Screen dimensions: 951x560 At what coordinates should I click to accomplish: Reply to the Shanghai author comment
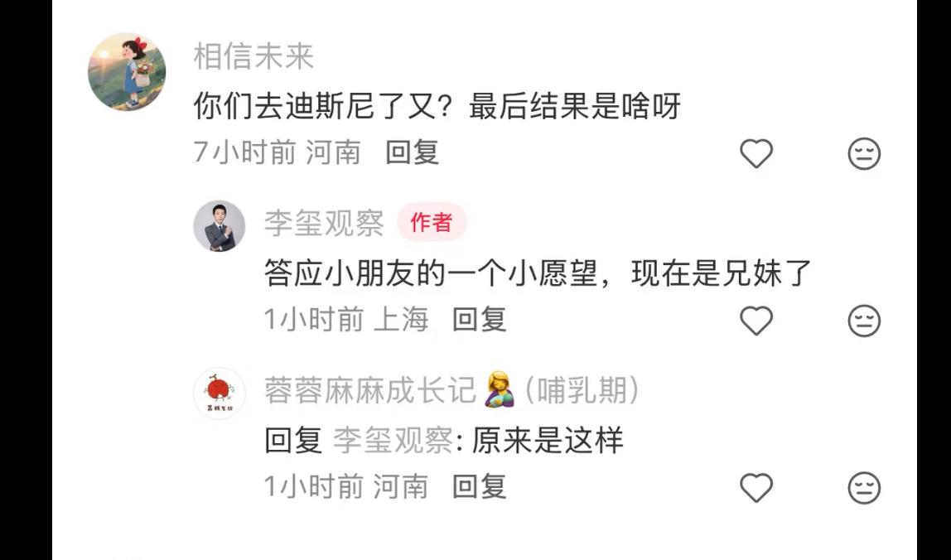click(479, 319)
